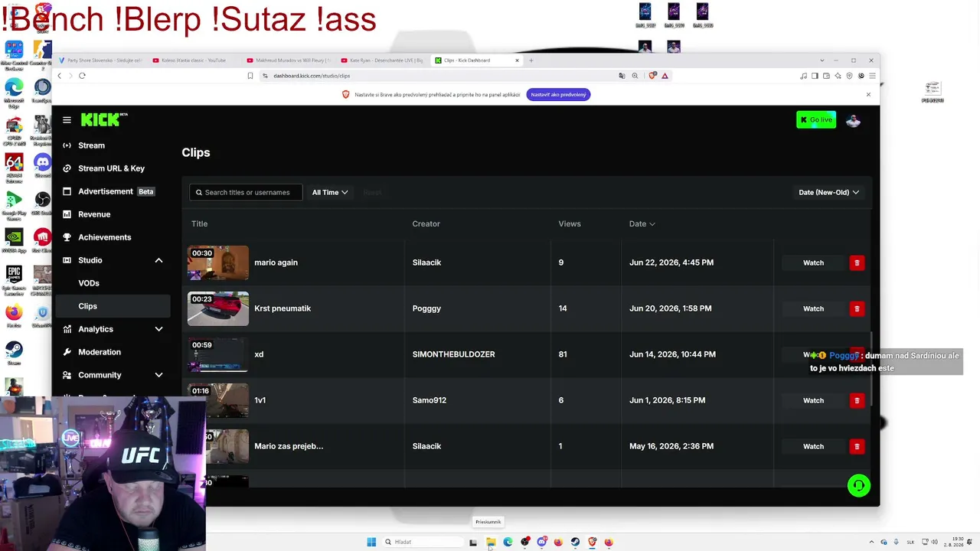This screenshot has width=980, height=551.
Task: Open the page zoom magnifier icon
Action: pos(635,76)
